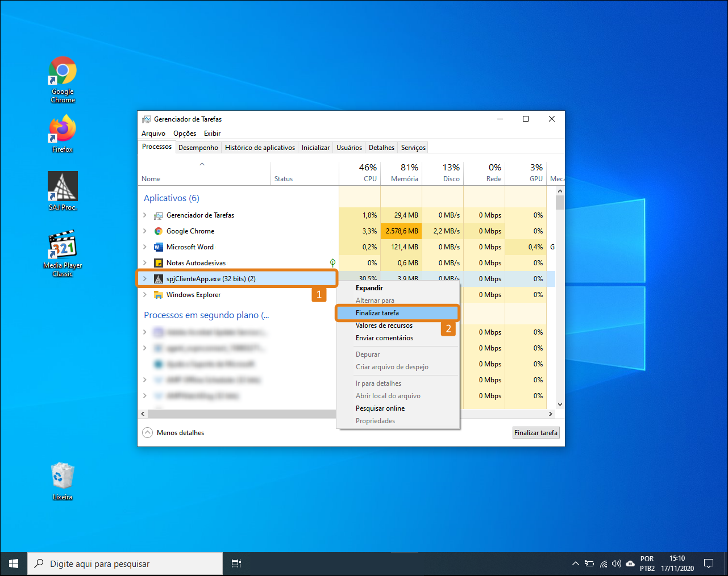Sort by the Rede column header
Screen dimensions: 728x576
484,173
